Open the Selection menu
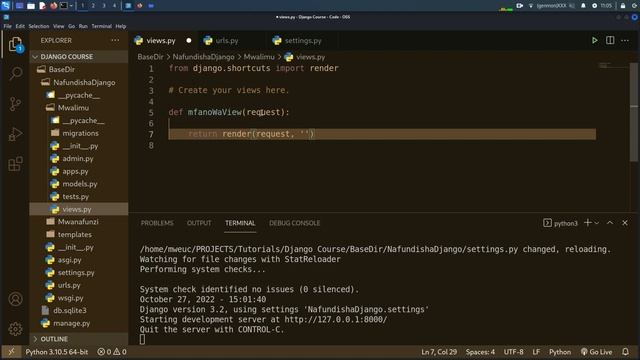Viewport: 640px width, 360px height. pyautogui.click(x=39, y=26)
